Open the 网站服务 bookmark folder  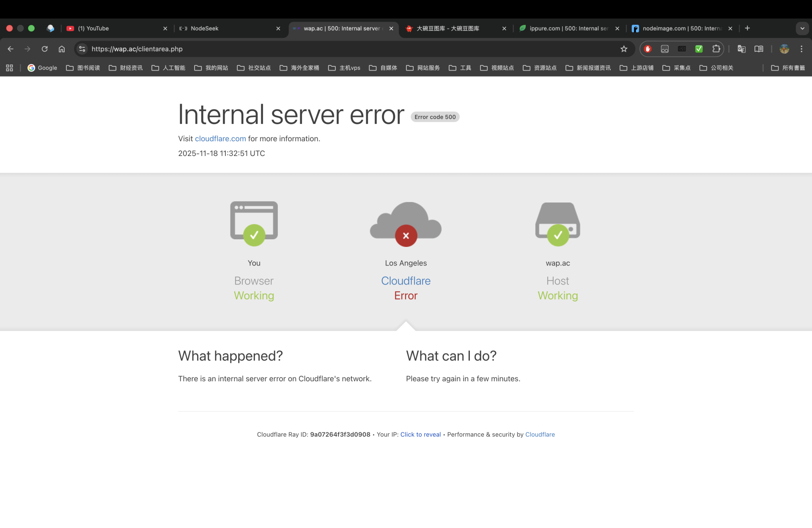[423, 68]
